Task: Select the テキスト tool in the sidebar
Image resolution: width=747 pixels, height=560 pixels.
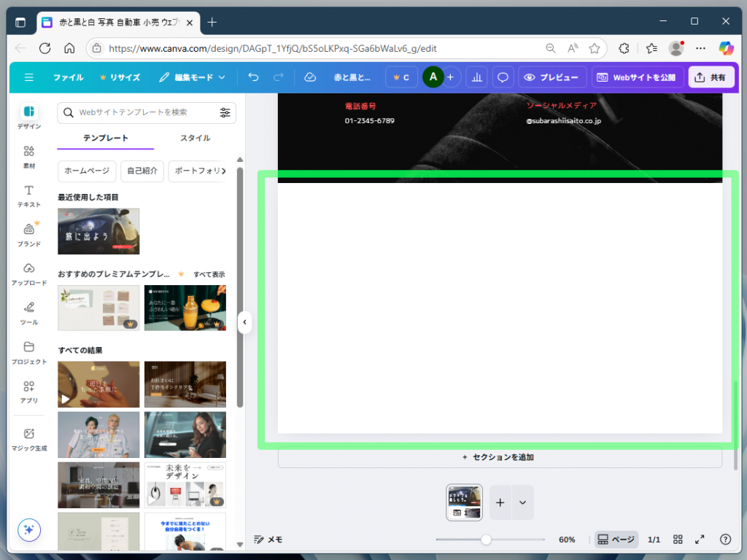Action: [28, 197]
